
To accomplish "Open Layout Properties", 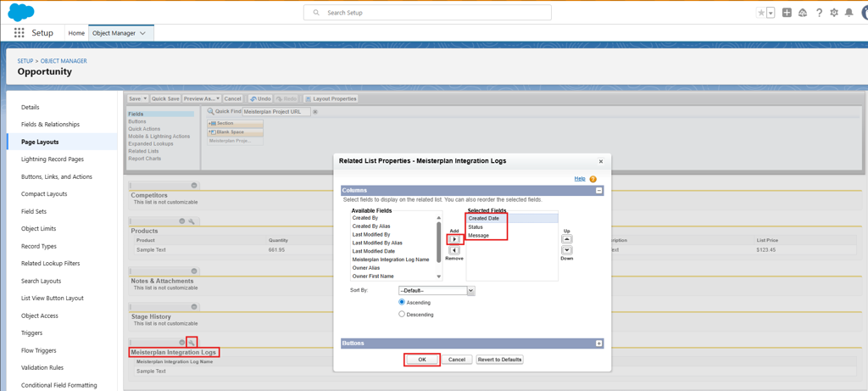I will [x=331, y=98].
